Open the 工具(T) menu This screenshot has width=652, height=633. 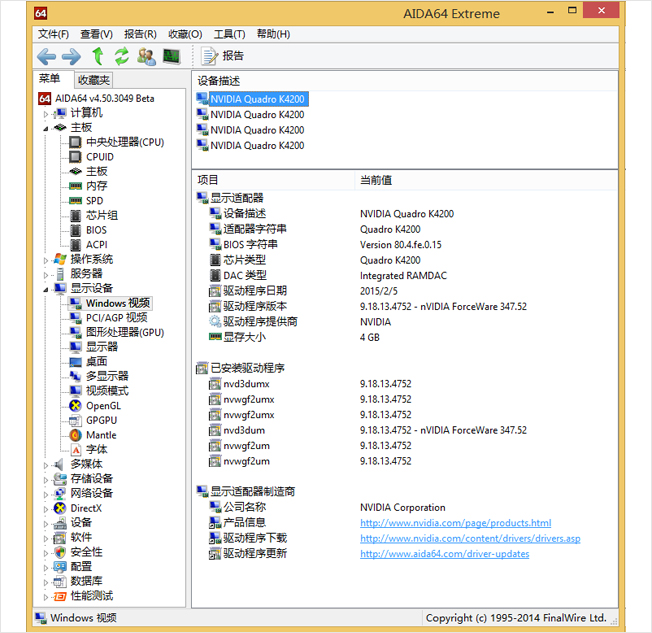click(230, 34)
